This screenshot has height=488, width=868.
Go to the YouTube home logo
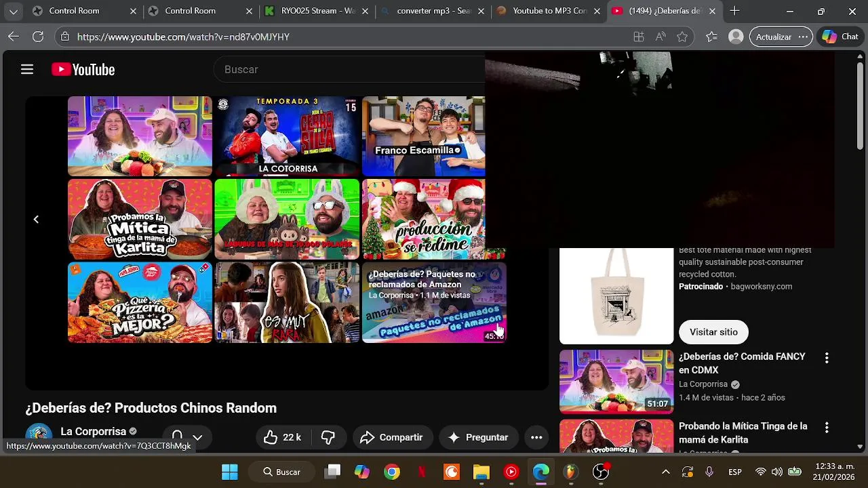(83, 69)
